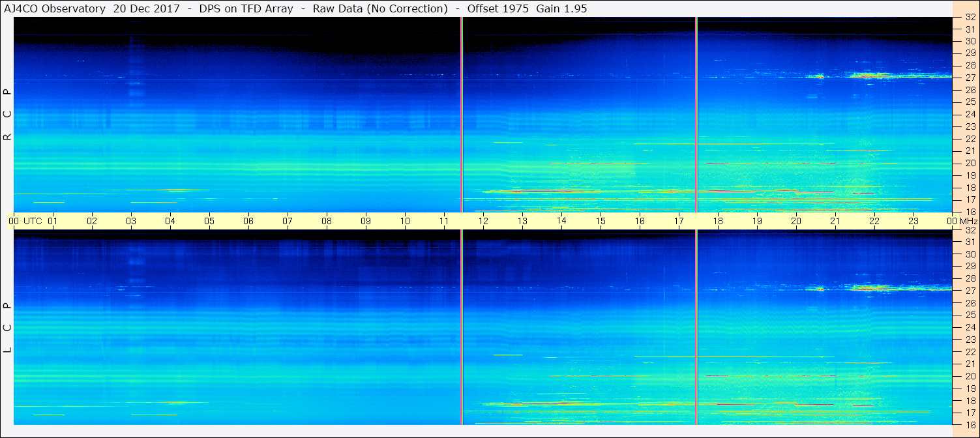Viewport: 980px width, 438px height.
Task: Click the 09 hour tick label
Action: [x=366, y=221]
